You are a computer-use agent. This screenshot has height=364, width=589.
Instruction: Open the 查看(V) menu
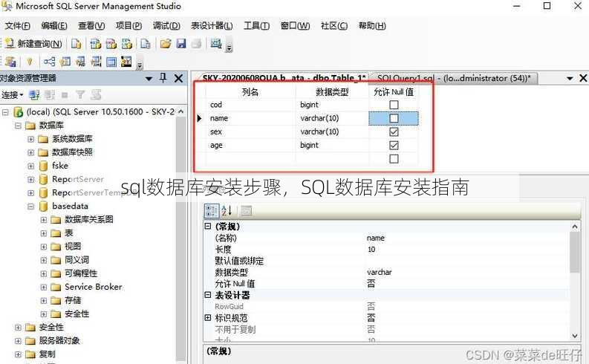click(91, 26)
